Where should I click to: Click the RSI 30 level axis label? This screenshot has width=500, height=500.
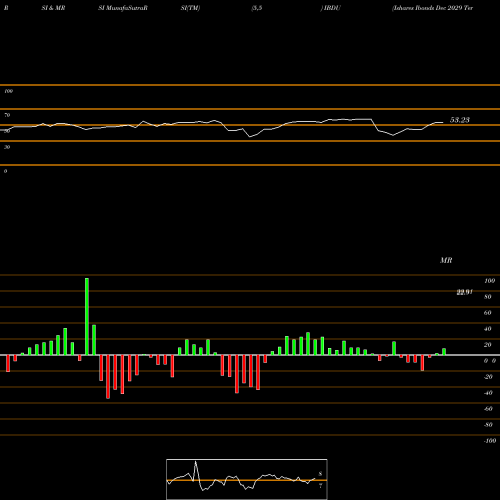tap(7, 147)
